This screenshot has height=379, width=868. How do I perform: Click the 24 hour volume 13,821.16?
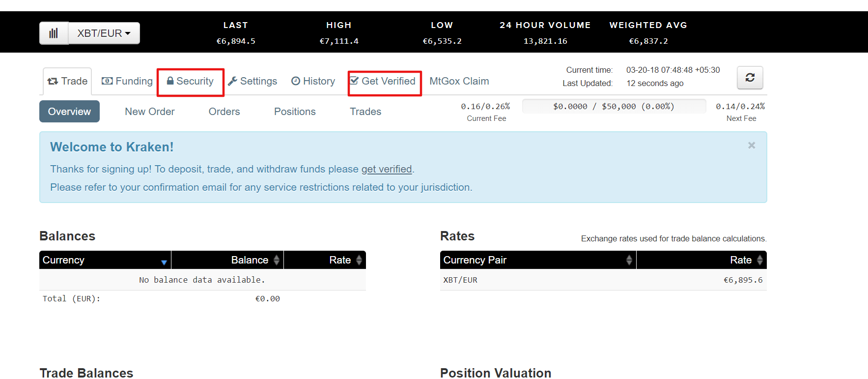coord(545,41)
